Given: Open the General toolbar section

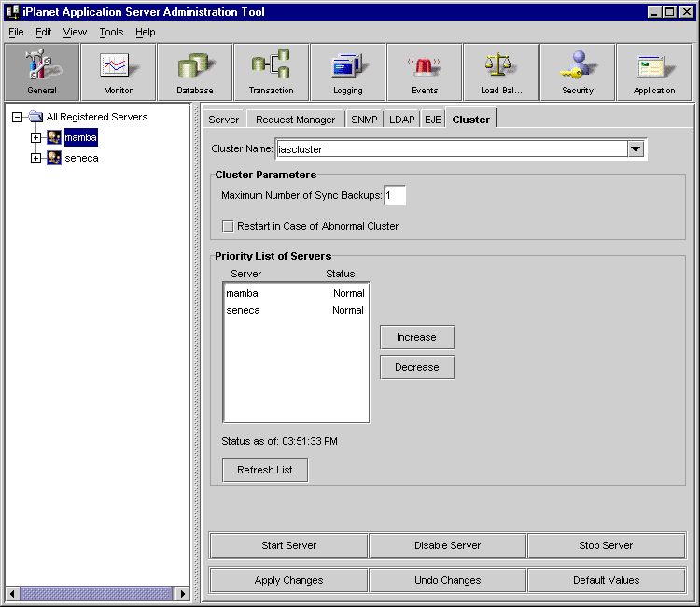Looking at the screenshot, I should pos(42,72).
